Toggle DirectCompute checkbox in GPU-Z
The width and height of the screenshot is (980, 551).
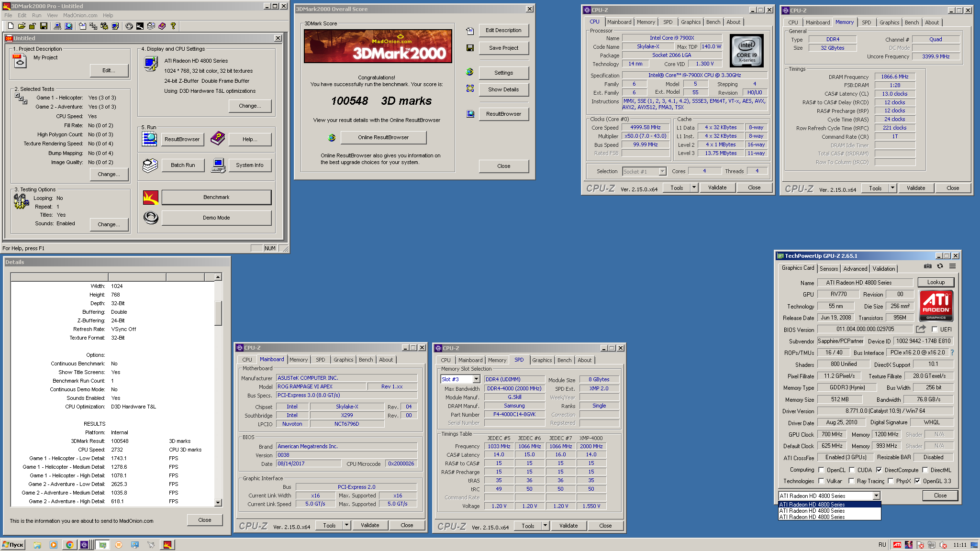pyautogui.click(x=879, y=470)
